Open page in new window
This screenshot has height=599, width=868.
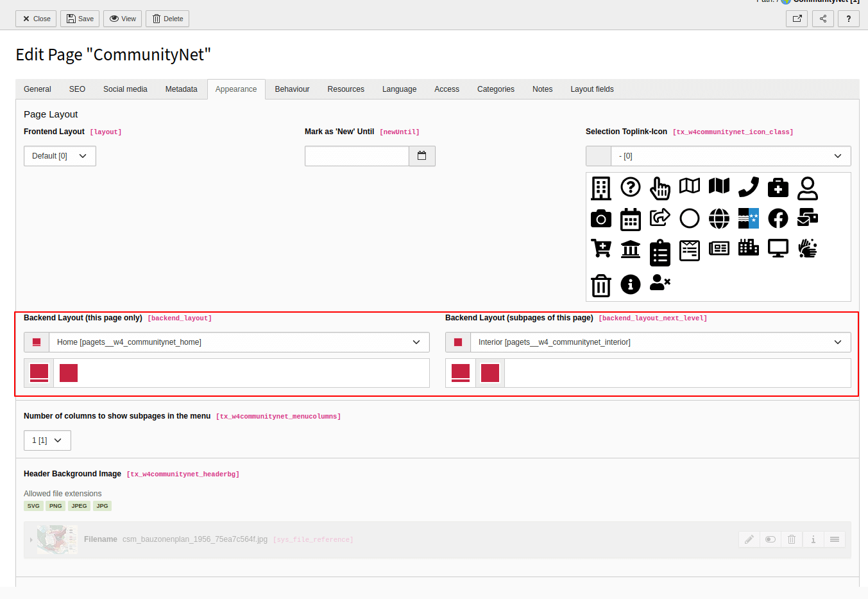[797, 19]
